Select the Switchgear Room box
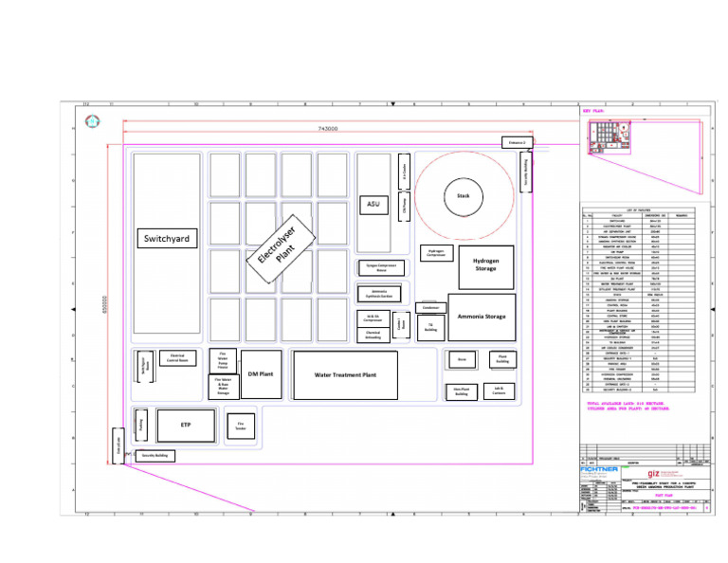This screenshot has height=563, width=728. pyautogui.click(x=145, y=367)
